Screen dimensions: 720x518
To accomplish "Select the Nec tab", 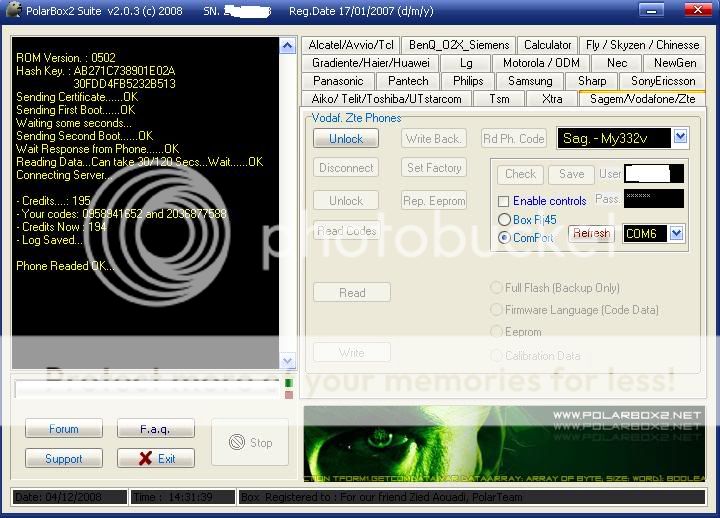I will pyautogui.click(x=617, y=63).
